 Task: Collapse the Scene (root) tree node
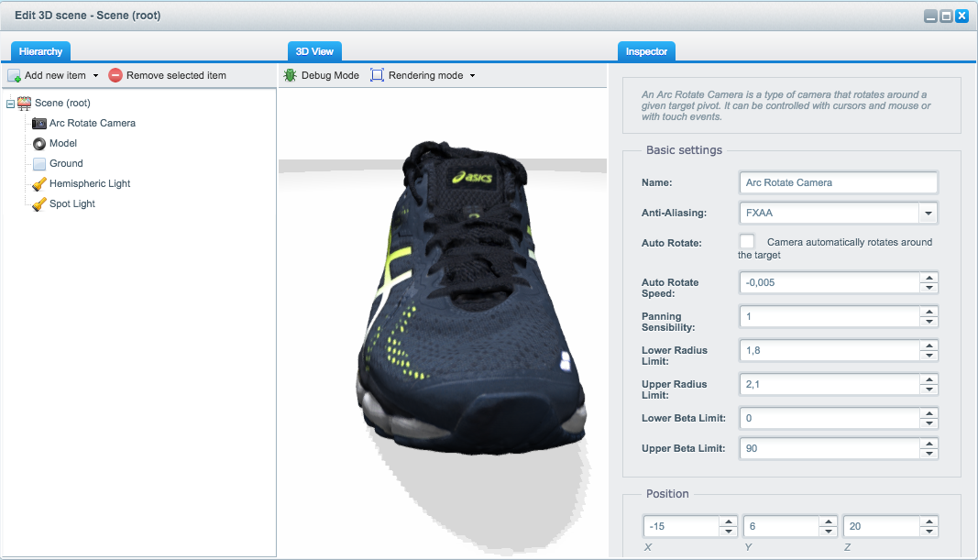coord(11,104)
